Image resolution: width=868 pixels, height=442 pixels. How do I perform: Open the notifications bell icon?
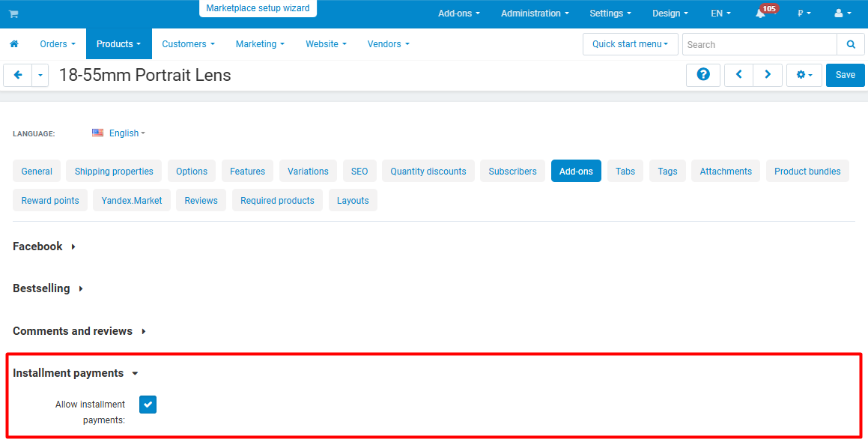[761, 13]
